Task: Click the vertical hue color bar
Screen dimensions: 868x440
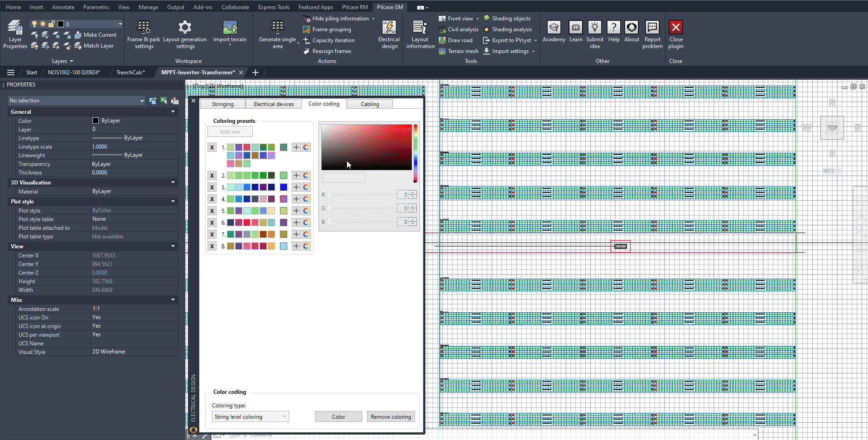Action: [415, 153]
